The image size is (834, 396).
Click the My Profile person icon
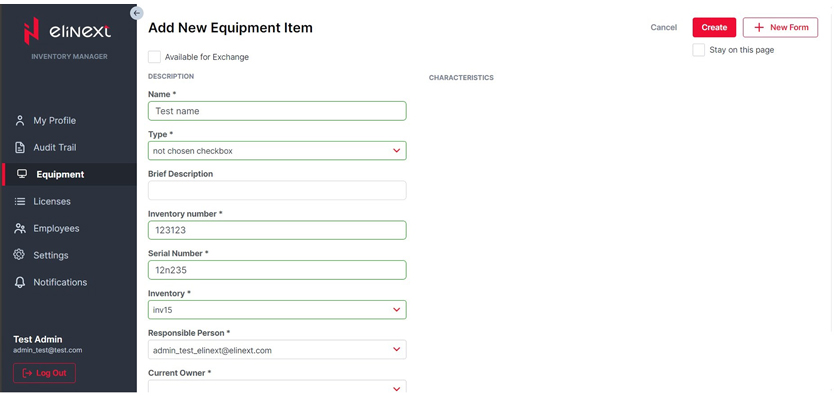(20, 121)
